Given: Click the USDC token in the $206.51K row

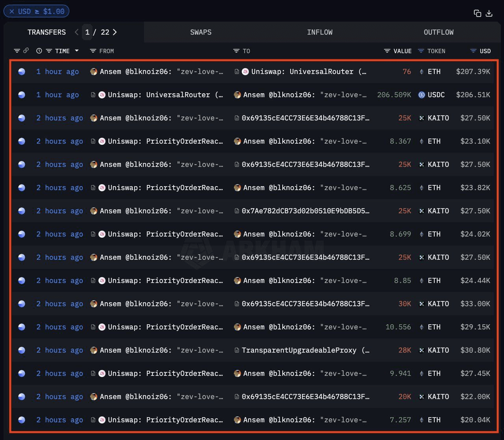Looking at the screenshot, I should click(x=432, y=95).
